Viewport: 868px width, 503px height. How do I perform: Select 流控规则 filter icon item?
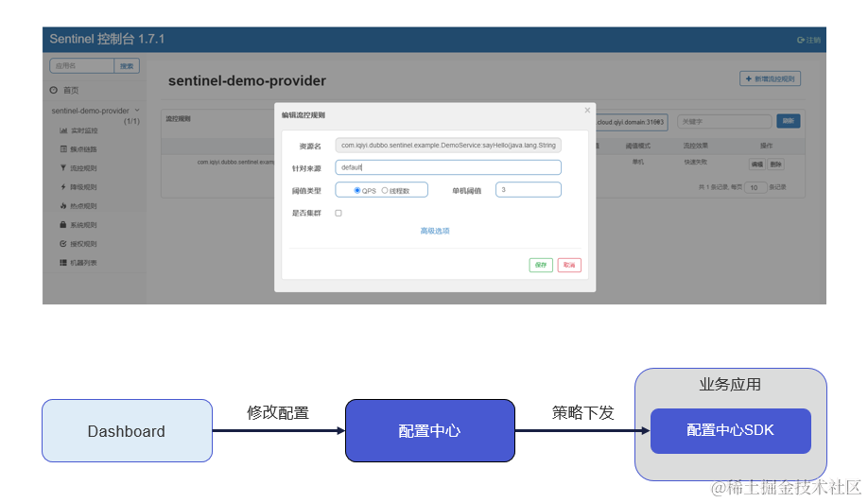point(78,168)
